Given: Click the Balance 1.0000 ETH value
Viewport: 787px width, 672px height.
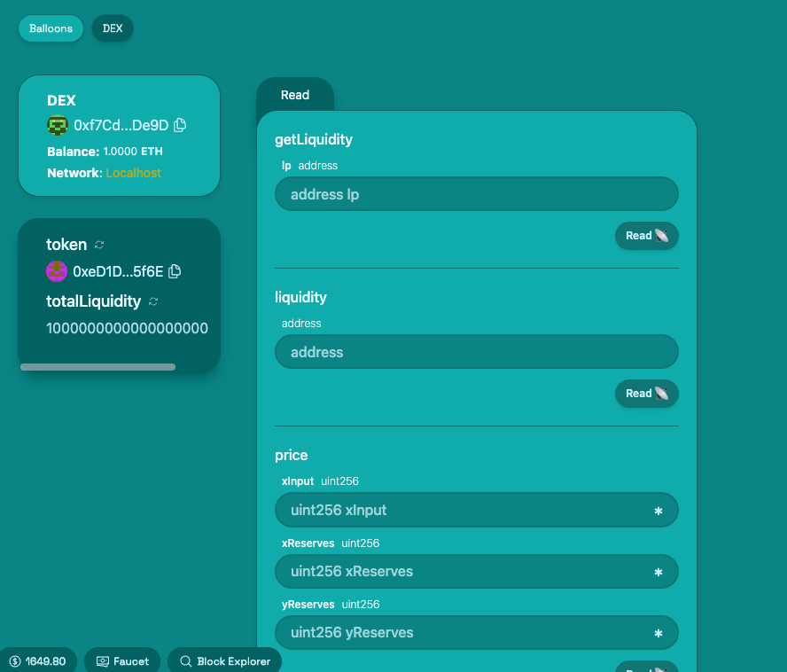Looking at the screenshot, I should (133, 152).
